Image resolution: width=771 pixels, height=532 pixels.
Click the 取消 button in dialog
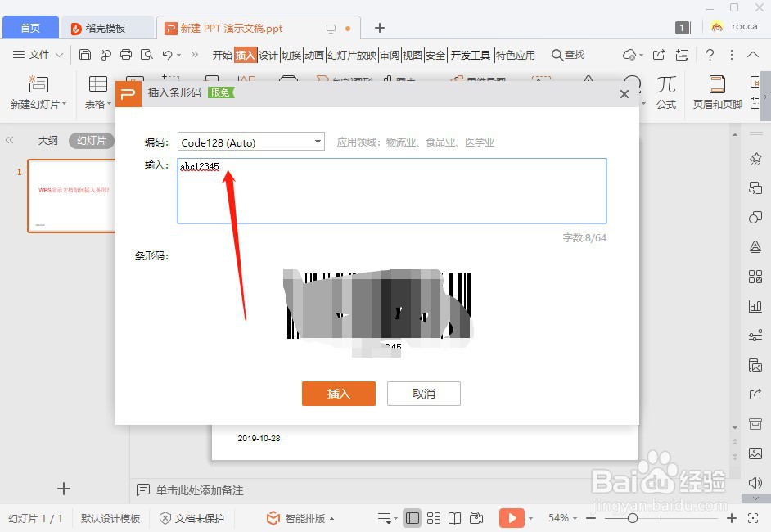click(423, 394)
